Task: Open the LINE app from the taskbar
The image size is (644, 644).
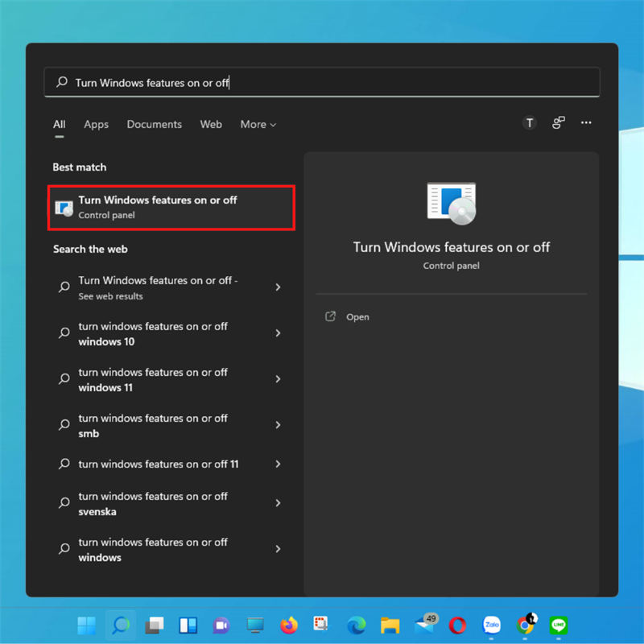Action: 559,625
